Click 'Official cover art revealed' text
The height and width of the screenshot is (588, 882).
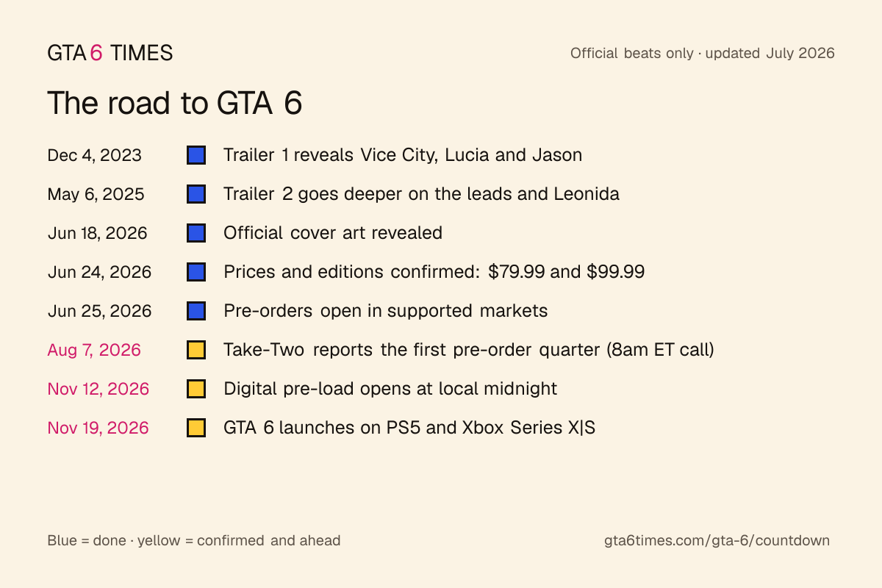(x=333, y=233)
